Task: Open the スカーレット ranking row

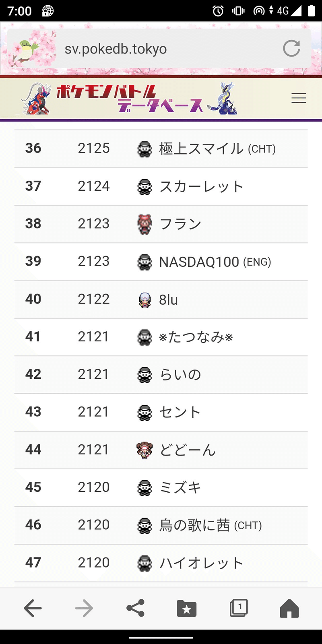Action: (201, 187)
